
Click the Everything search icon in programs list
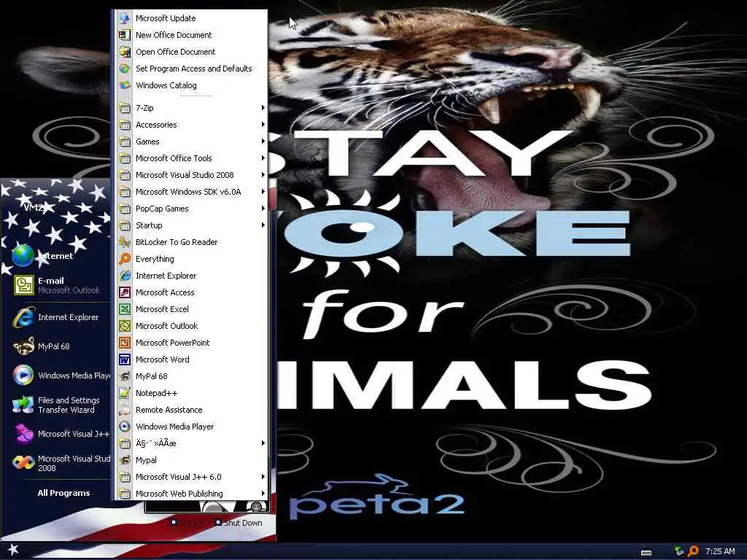(124, 259)
